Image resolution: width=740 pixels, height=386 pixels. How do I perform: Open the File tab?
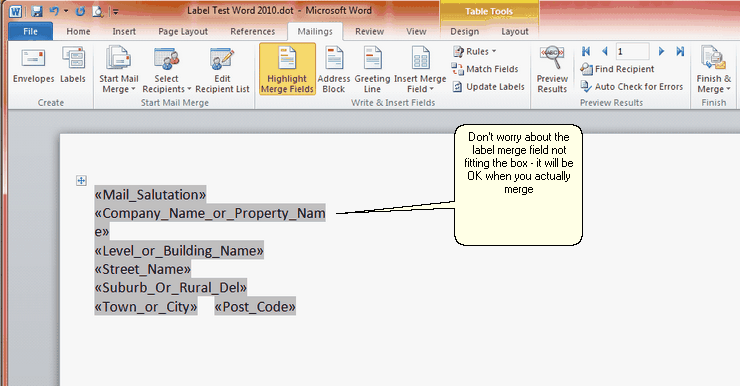[x=30, y=31]
